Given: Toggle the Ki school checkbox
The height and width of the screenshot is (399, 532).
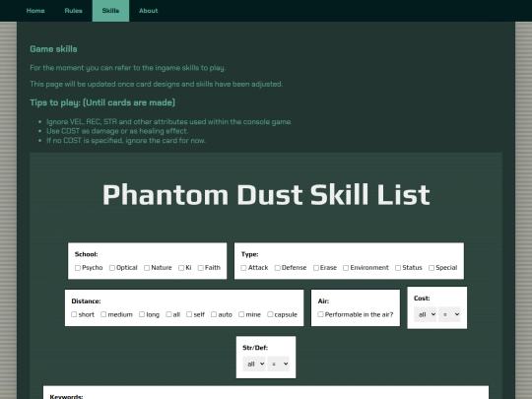Looking at the screenshot, I should click(181, 268).
